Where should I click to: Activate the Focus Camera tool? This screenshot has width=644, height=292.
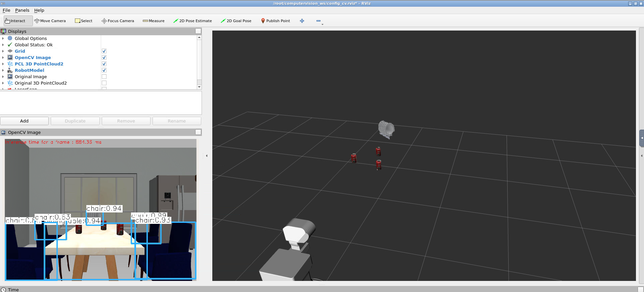tap(118, 21)
